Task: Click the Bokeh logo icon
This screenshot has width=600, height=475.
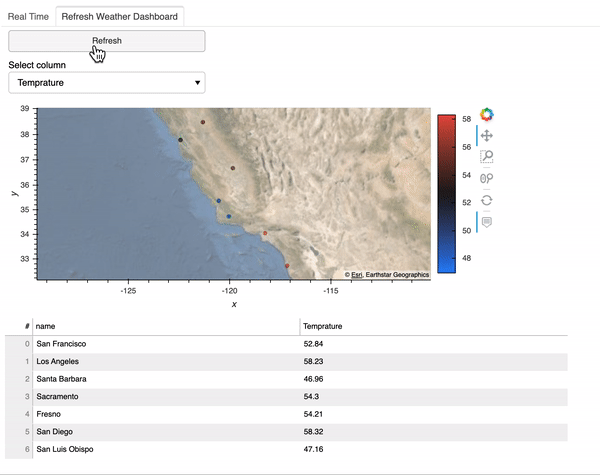Action: tap(487, 114)
